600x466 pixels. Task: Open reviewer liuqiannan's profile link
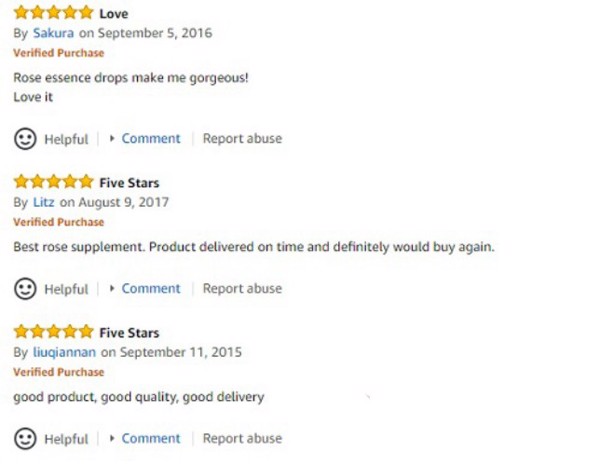tap(64, 352)
